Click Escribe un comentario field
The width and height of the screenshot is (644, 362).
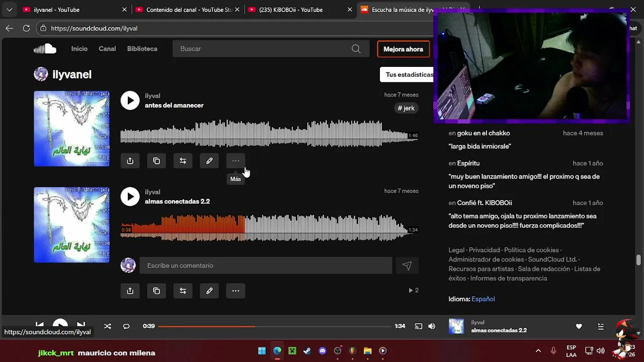(x=266, y=265)
